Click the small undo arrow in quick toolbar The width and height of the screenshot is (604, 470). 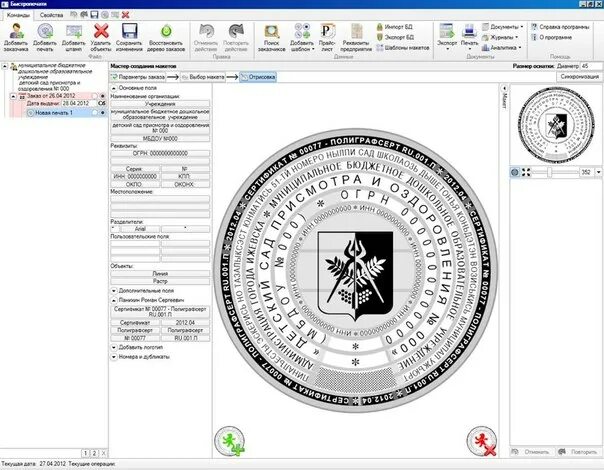pos(74,15)
